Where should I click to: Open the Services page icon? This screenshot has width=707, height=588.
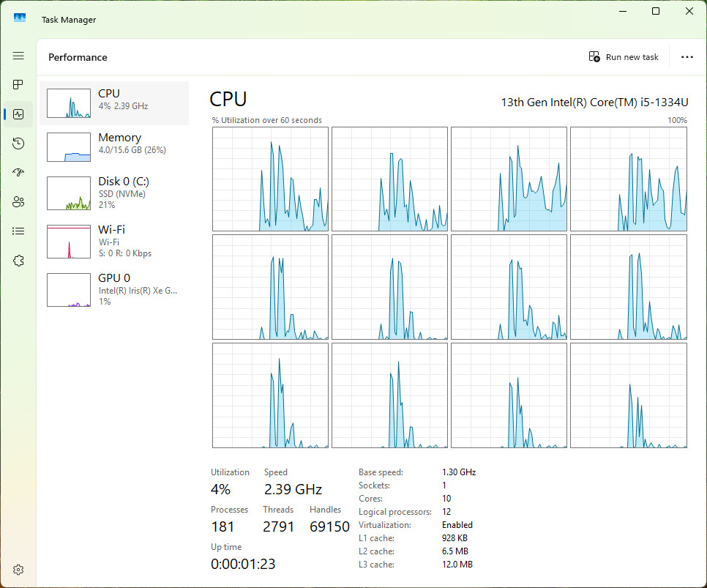[x=18, y=261]
